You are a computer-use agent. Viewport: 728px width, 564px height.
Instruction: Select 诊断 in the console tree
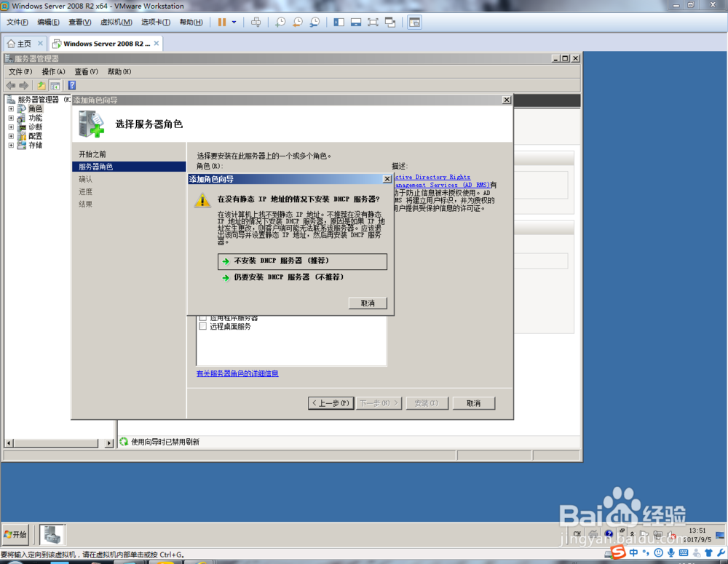point(35,127)
